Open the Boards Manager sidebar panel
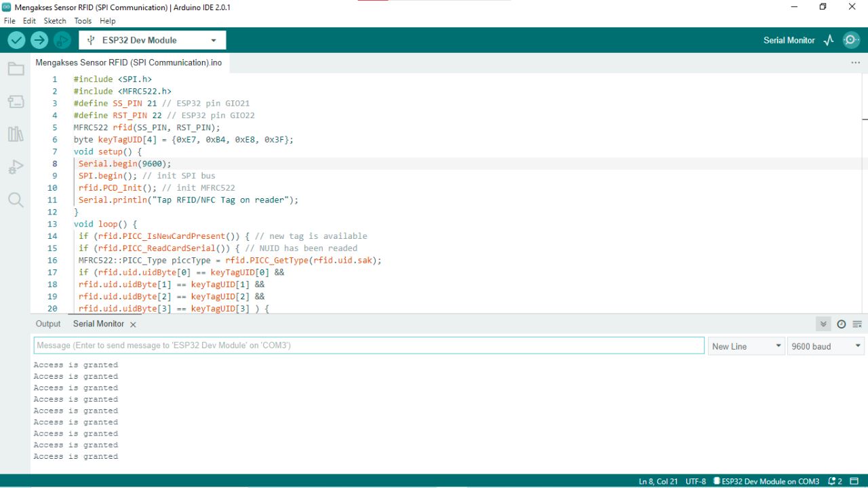This screenshot has height=488, width=868. (x=16, y=100)
